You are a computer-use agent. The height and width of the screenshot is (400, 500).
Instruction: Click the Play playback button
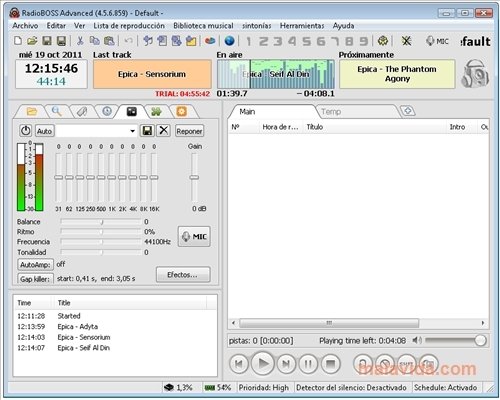(x=263, y=364)
